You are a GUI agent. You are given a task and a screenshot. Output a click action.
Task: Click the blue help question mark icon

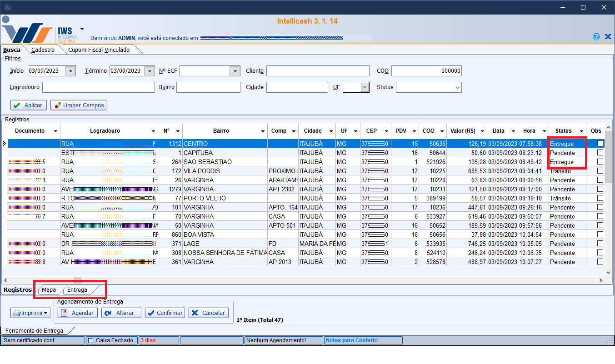pos(596,37)
